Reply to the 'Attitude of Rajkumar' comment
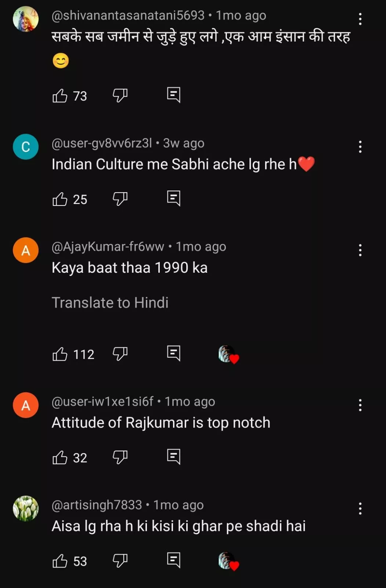Image resolution: width=386 pixels, height=588 pixels. coord(173,457)
